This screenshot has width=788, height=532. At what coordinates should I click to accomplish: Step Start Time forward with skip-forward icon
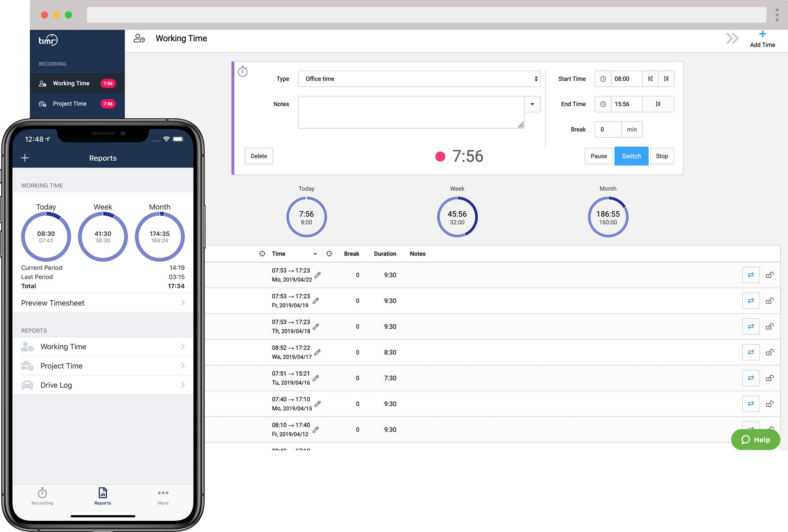666,79
